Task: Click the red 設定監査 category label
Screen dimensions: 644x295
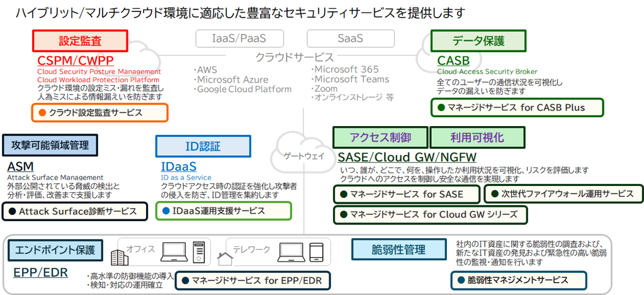Action: tap(80, 41)
